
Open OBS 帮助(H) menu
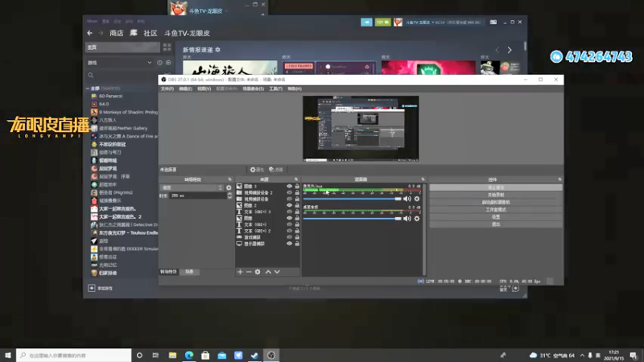click(294, 88)
